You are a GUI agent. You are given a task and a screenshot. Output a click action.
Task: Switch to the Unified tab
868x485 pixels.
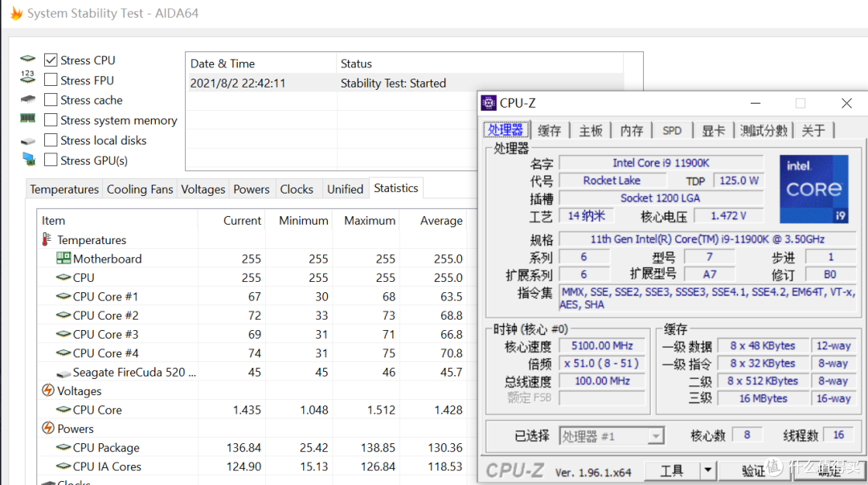point(345,190)
